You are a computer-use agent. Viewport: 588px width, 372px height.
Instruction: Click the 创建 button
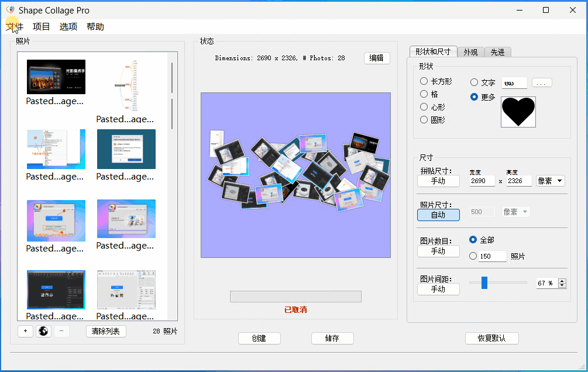[259, 338]
